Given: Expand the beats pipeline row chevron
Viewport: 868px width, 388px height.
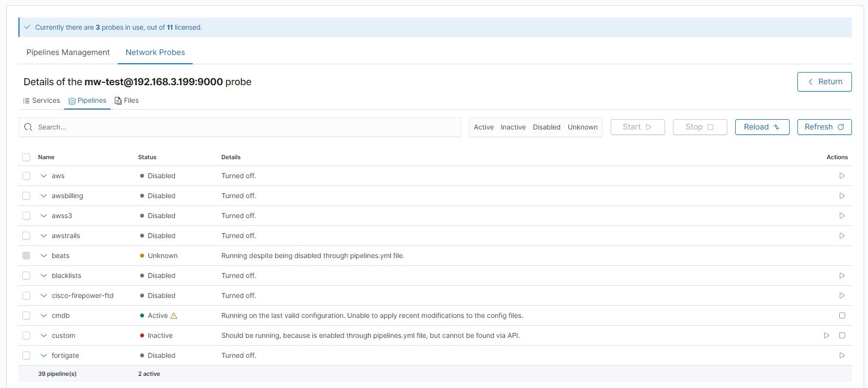Looking at the screenshot, I should pos(44,256).
